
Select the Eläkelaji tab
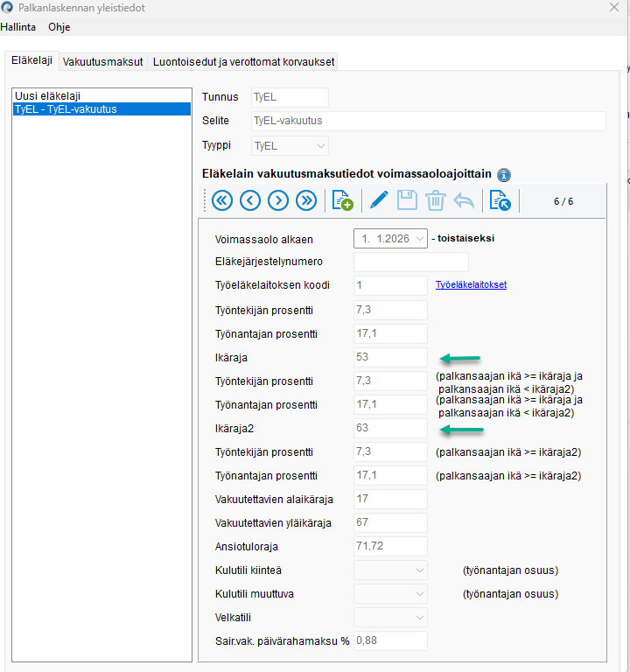(x=31, y=60)
